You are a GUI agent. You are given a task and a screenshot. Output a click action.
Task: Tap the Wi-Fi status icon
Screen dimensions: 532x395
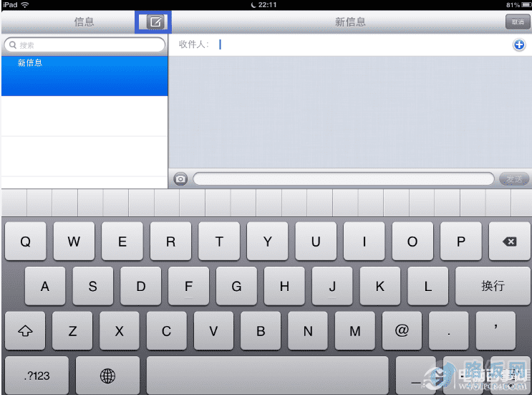pyautogui.click(x=25, y=5)
